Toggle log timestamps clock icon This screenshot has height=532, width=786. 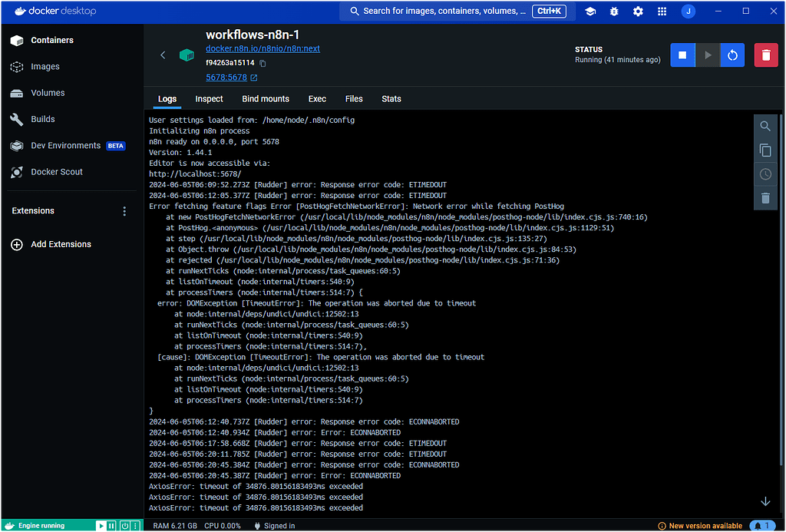(765, 174)
